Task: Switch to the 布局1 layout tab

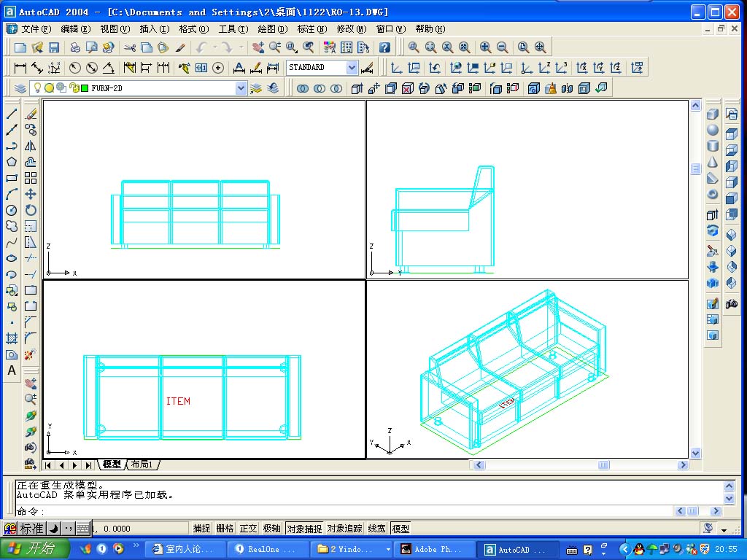Action: tap(142, 464)
